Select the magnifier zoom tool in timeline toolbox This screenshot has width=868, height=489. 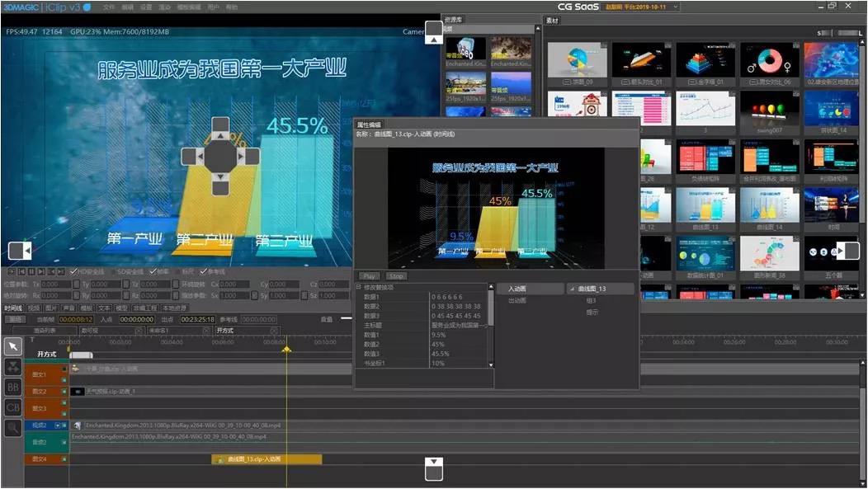[x=12, y=428]
